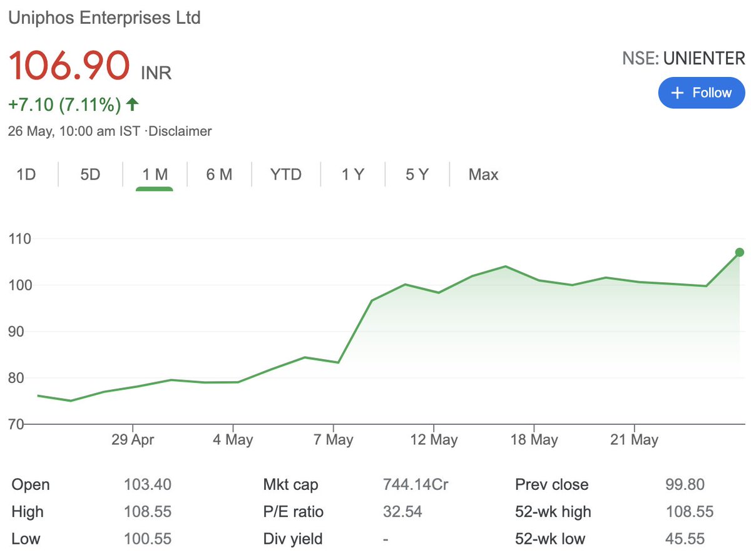This screenshot has height=560, width=751.
Task: Switch to the 6M chart view
Action: [219, 175]
